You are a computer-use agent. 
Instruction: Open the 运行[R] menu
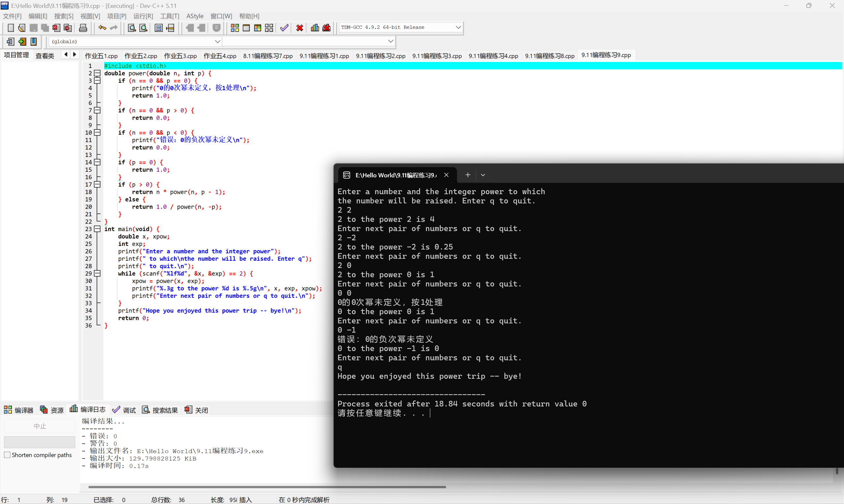(x=143, y=16)
